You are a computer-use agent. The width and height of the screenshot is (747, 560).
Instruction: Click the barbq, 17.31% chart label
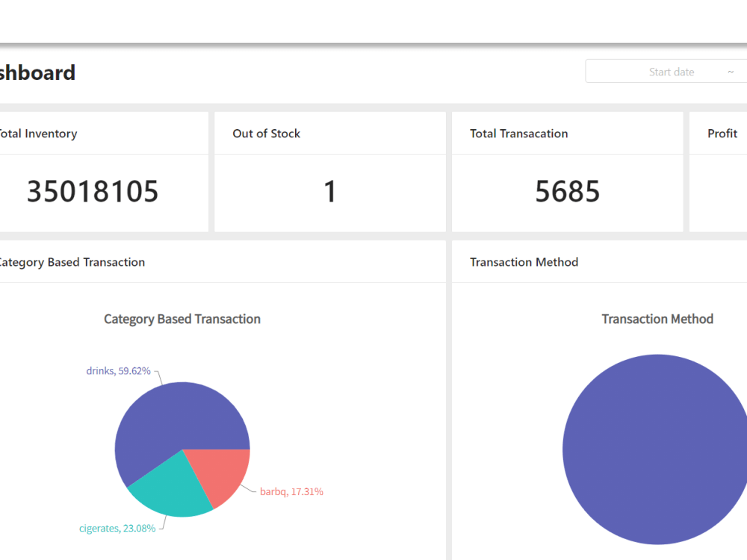tap(291, 491)
